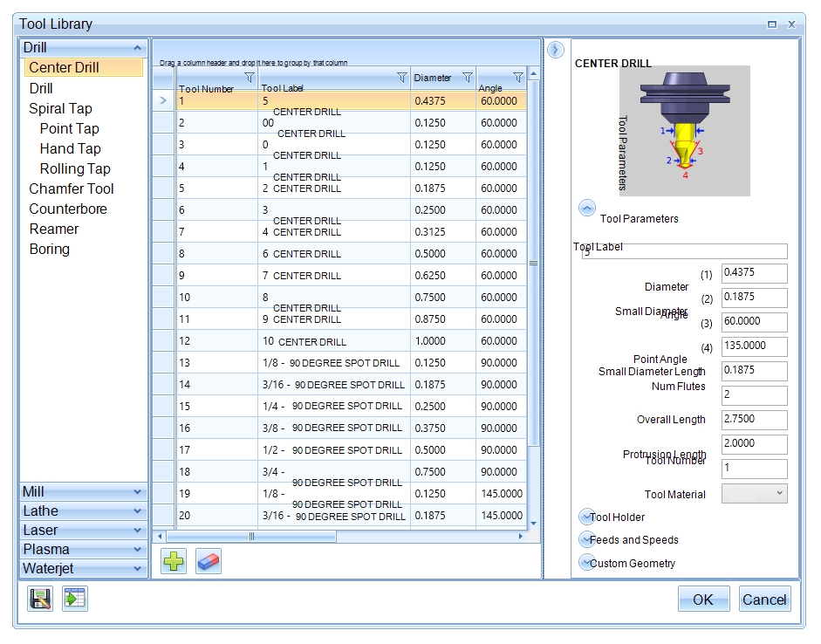Expand the Feeds and Speeds section
821x644 pixels.
586,539
